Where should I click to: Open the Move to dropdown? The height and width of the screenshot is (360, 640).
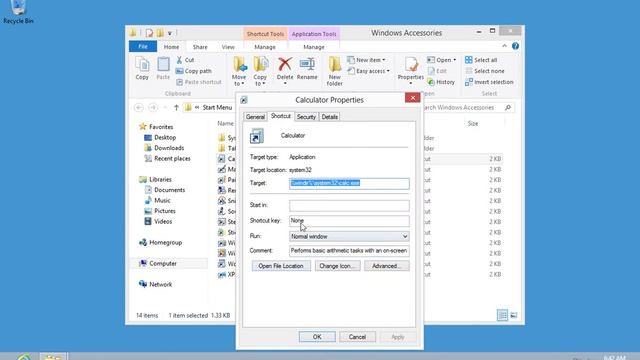click(239, 71)
